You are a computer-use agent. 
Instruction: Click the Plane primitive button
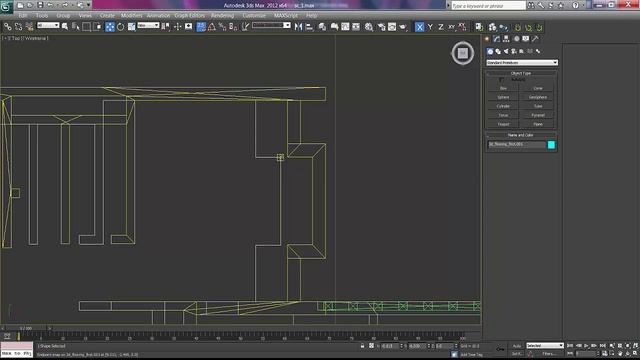538,124
